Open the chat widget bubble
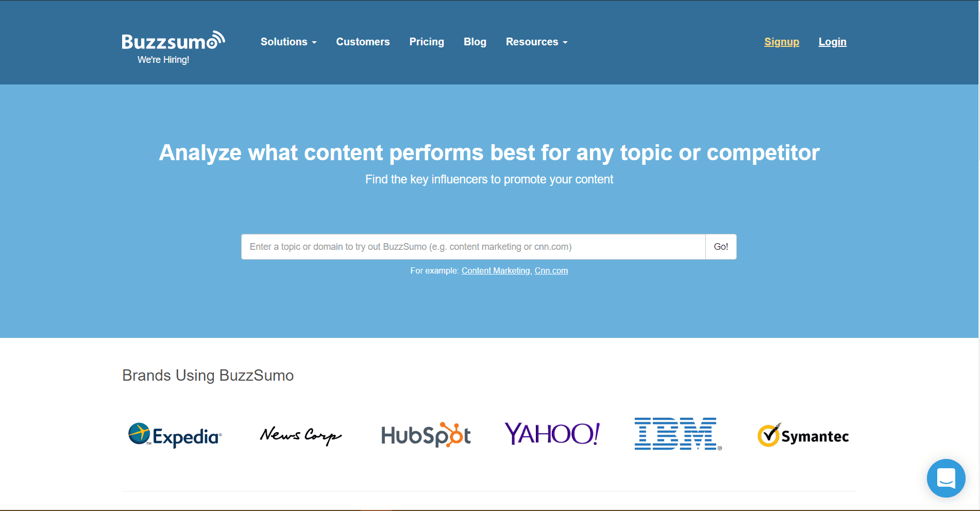 (946, 478)
